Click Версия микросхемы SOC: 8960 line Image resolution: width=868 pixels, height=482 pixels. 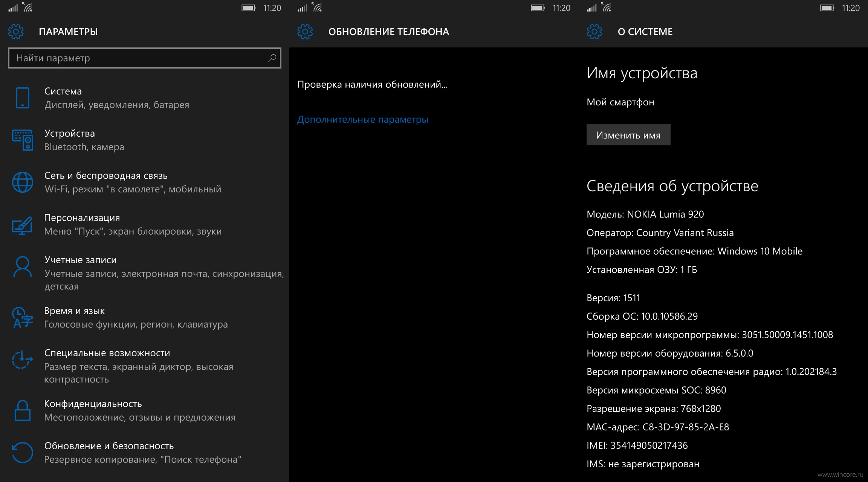pos(657,390)
